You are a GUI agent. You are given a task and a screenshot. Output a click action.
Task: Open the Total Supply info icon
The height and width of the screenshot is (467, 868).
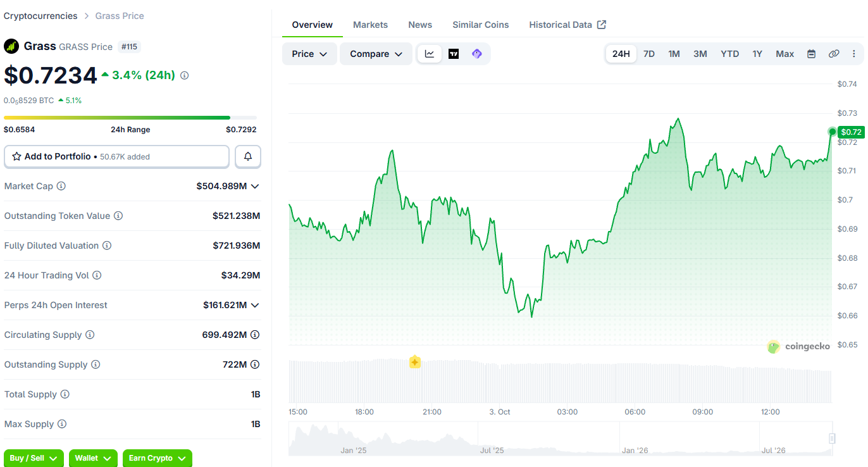65,394
